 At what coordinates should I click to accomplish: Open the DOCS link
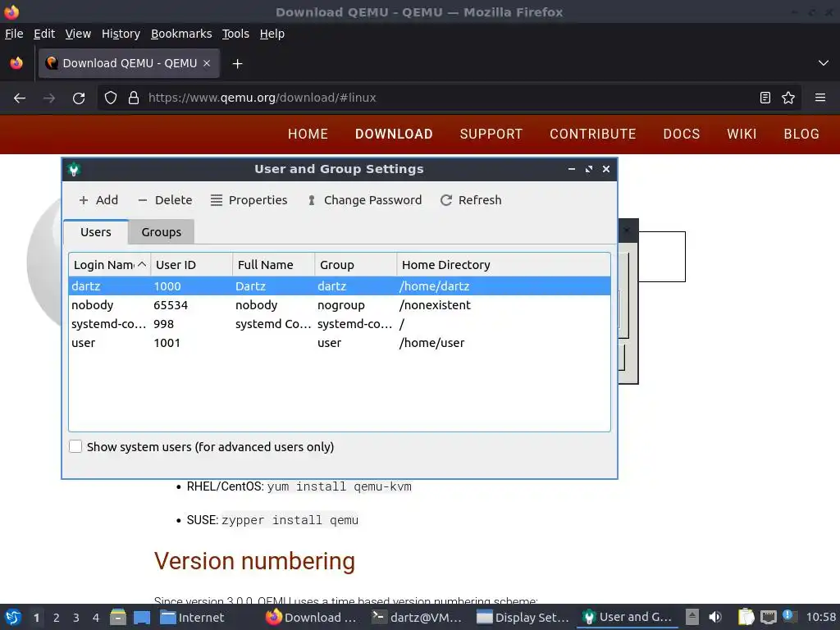pos(681,134)
